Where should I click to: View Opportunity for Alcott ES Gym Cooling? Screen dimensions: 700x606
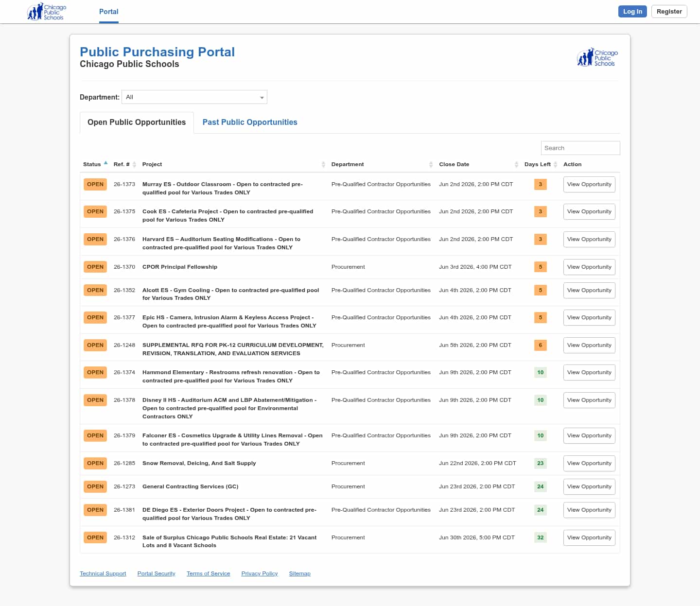(x=589, y=291)
